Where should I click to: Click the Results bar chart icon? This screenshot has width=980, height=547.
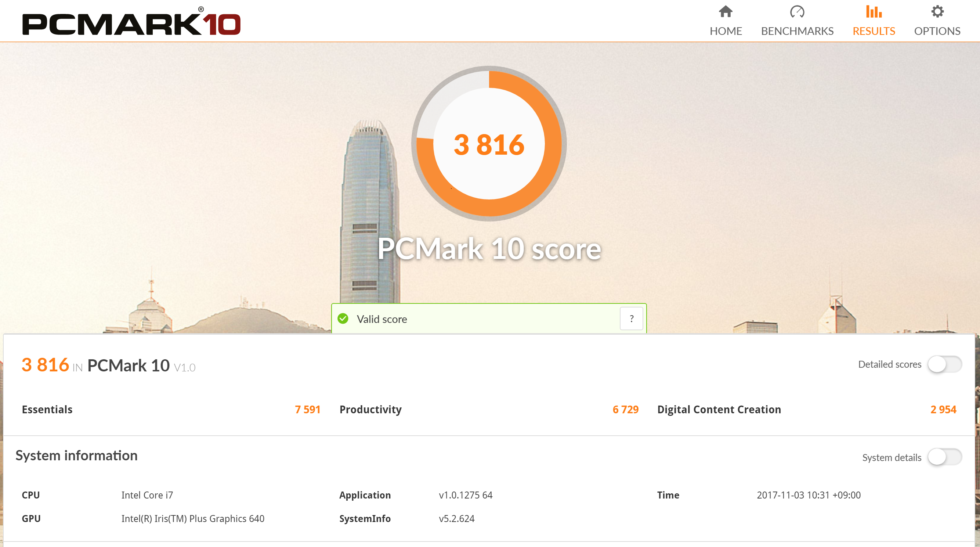pos(874,12)
